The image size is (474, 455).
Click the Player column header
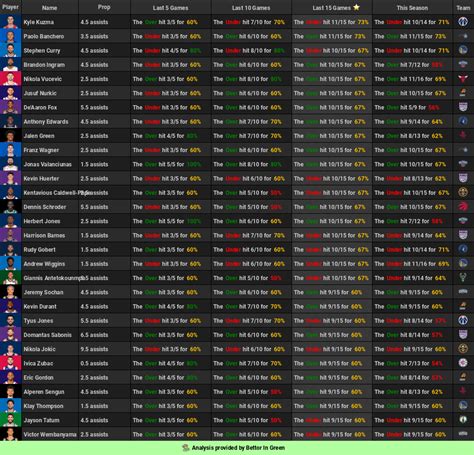click(10, 7)
